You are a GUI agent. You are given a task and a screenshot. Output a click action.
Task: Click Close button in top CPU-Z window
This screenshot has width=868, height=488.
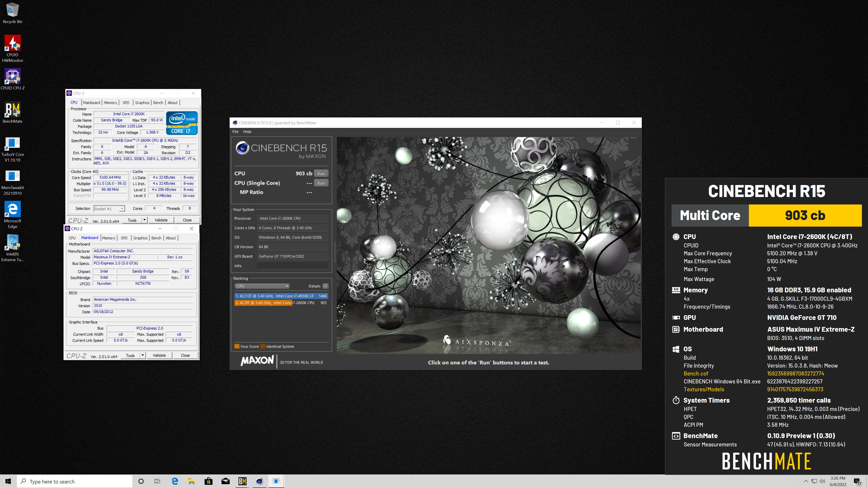pos(187,220)
